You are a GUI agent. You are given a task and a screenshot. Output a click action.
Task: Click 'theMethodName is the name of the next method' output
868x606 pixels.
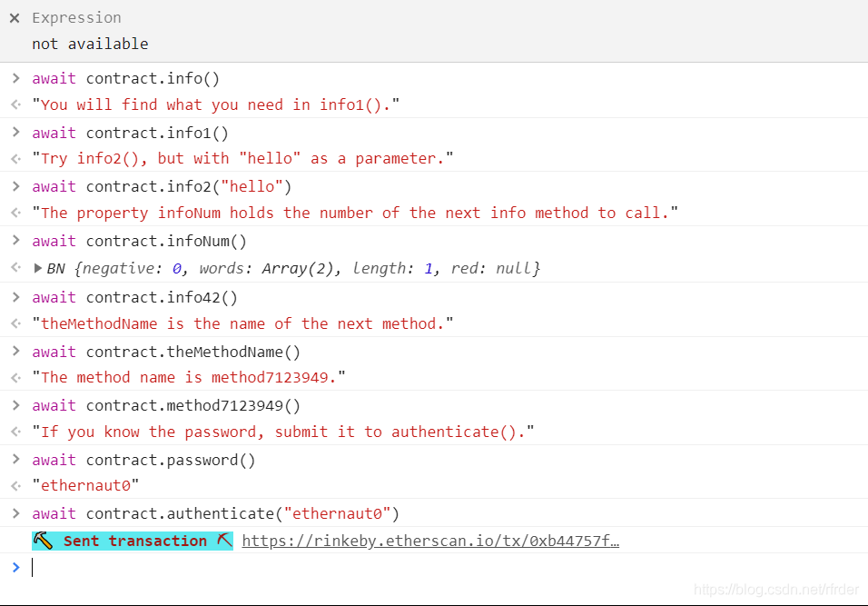pos(242,323)
